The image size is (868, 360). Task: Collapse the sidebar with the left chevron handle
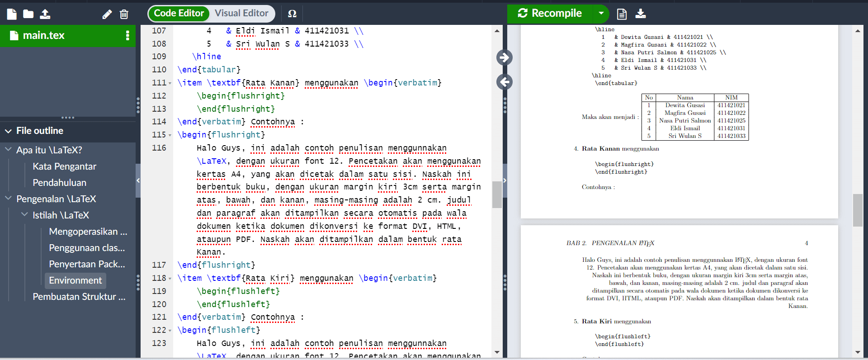138,180
